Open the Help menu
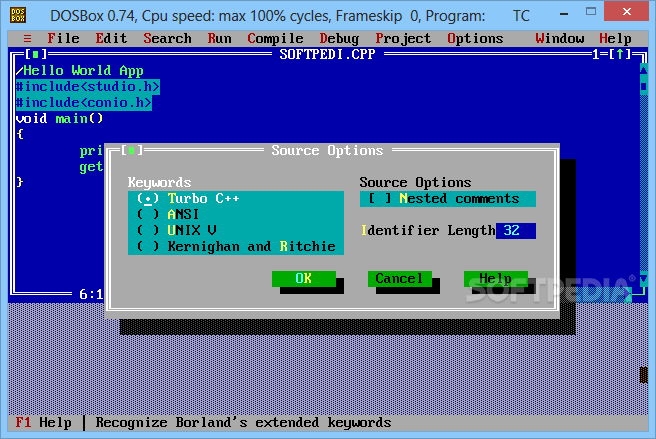This screenshot has height=439, width=656. pyautogui.click(x=615, y=39)
